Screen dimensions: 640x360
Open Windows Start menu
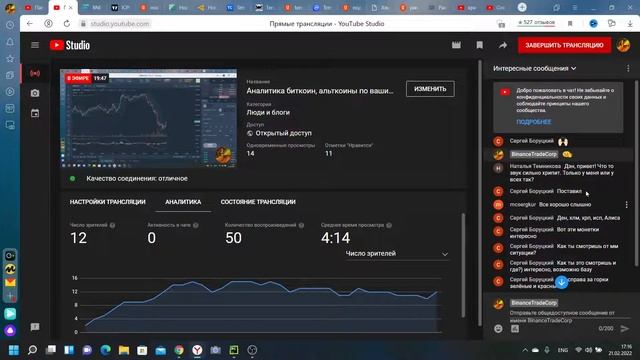(13, 350)
